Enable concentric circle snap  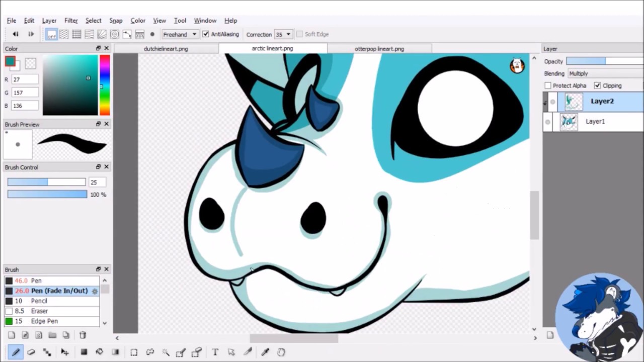pyautogui.click(x=114, y=34)
